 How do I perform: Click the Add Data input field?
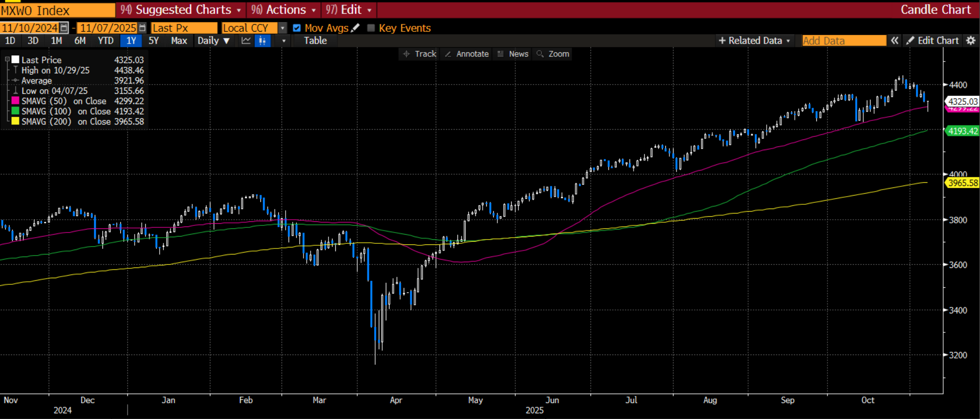(843, 40)
